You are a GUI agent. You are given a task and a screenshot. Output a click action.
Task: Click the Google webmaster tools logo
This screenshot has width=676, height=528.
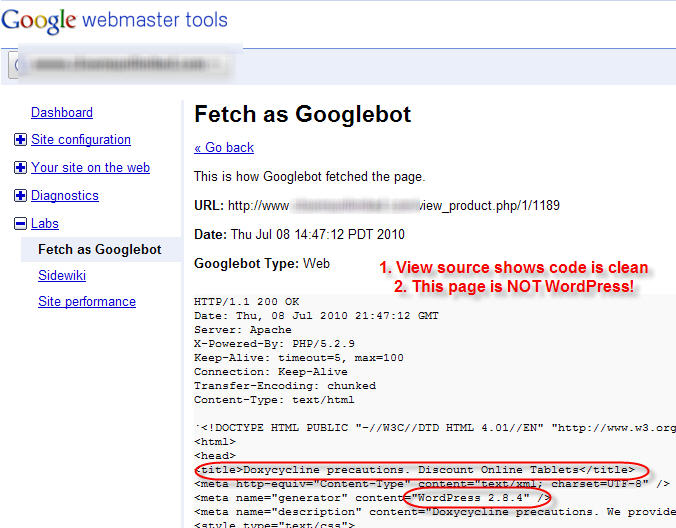pyautogui.click(x=114, y=21)
